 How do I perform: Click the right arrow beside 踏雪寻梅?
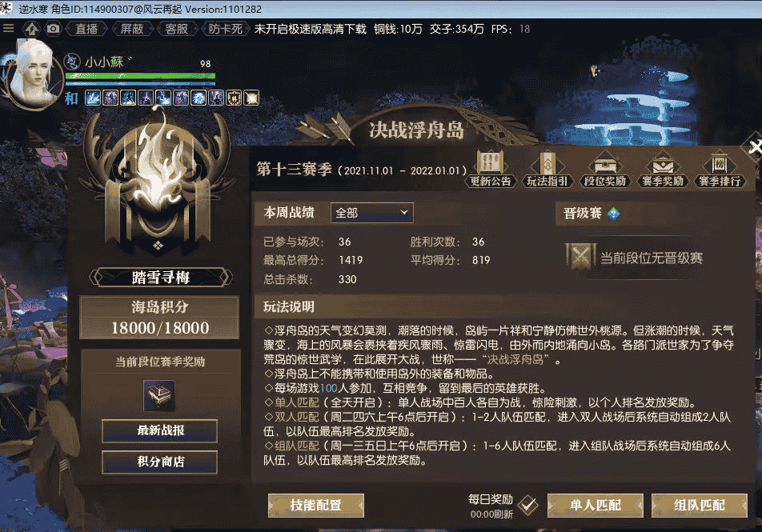(225, 278)
